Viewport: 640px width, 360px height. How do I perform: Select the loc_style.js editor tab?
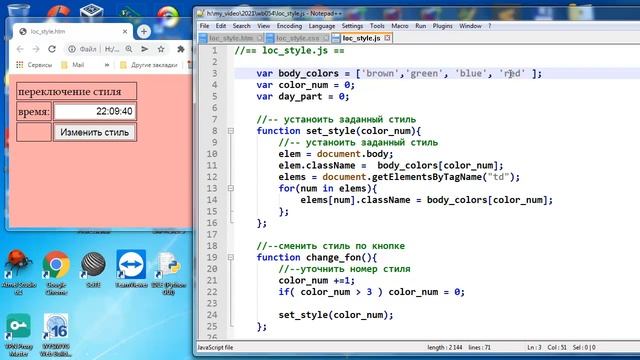tap(361, 38)
